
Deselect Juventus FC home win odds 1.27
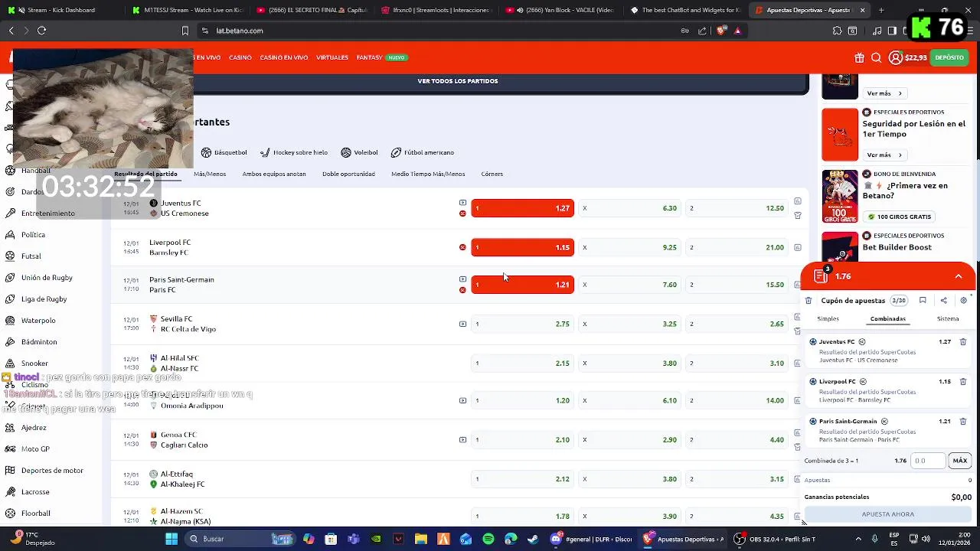point(522,208)
